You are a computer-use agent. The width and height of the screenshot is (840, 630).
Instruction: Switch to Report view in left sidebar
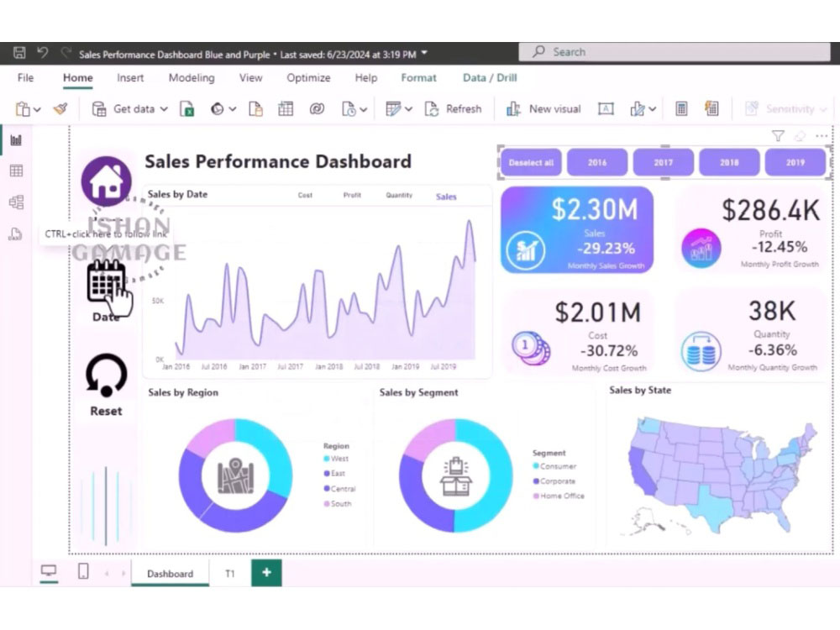[16, 140]
